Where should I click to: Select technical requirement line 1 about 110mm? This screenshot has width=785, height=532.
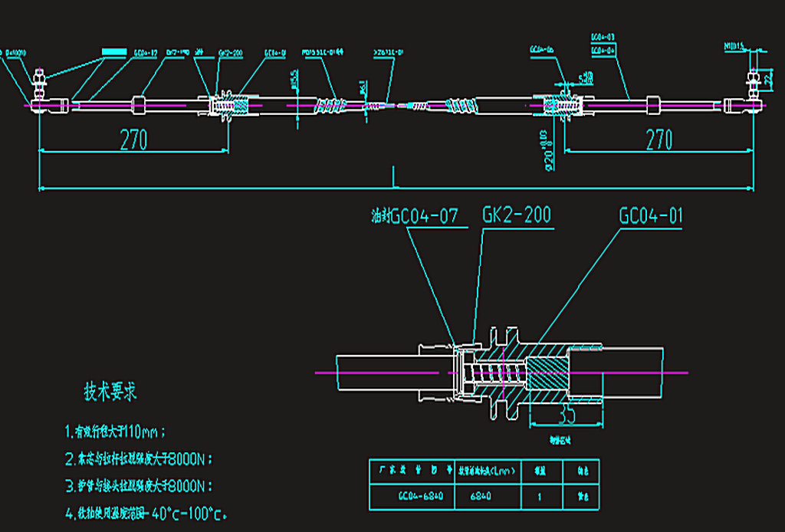[x=115, y=431]
